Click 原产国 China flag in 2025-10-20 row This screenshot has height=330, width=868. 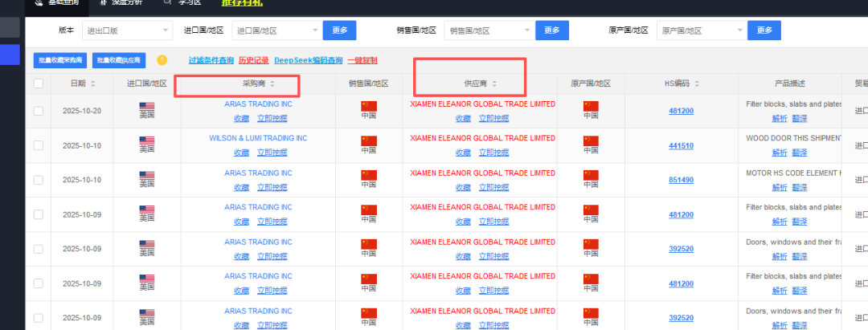point(591,106)
